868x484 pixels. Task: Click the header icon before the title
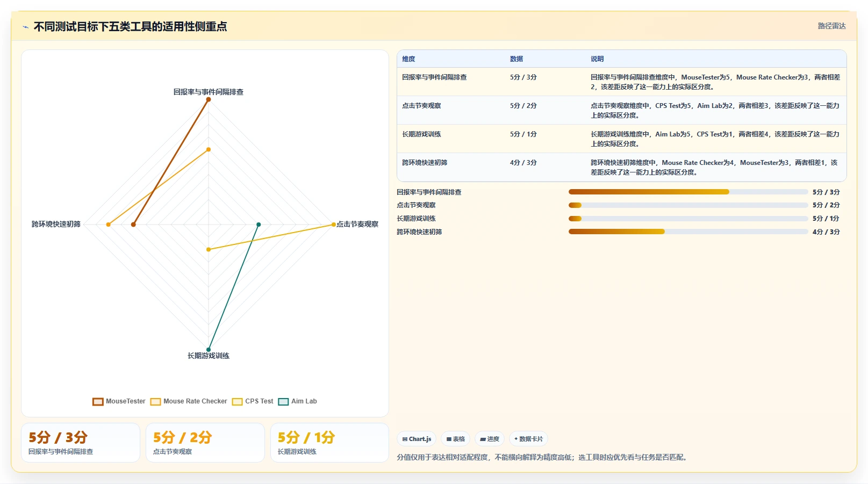pyautogui.click(x=25, y=27)
